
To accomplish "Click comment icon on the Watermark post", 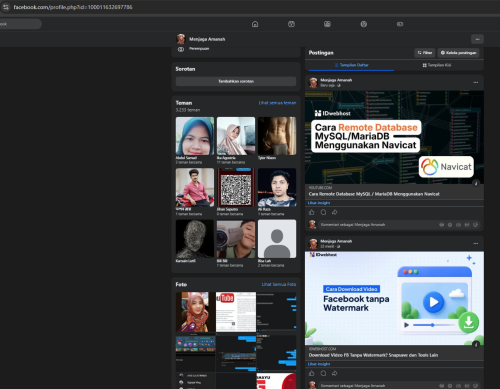I will [x=323, y=373].
